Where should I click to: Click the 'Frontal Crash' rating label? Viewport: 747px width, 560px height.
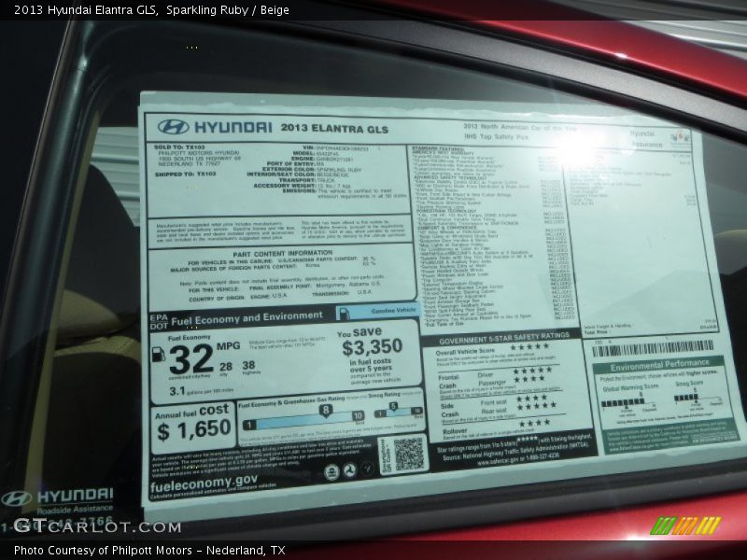(x=447, y=382)
